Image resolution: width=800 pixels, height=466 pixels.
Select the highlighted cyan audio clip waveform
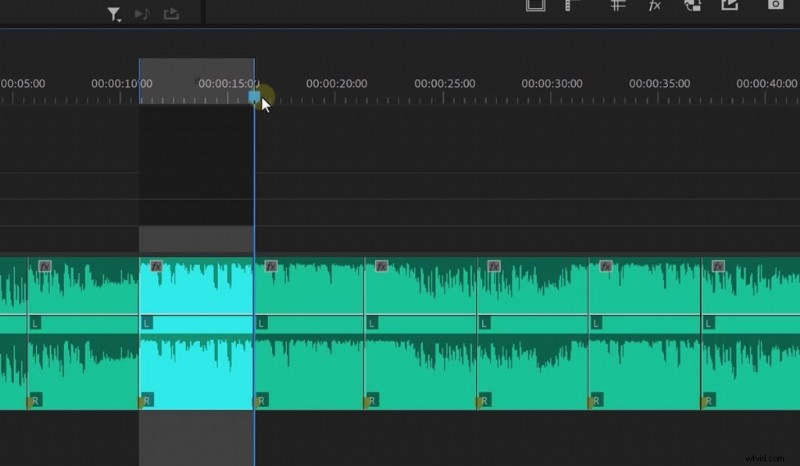[196, 333]
